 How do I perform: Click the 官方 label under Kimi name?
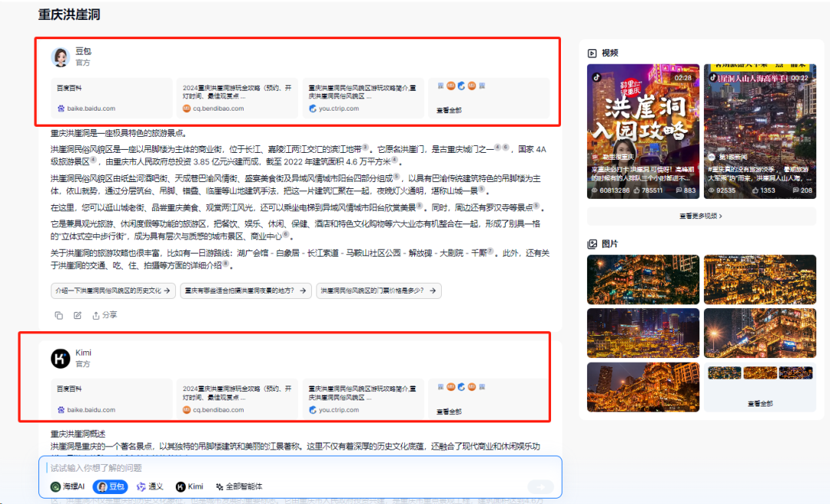pyautogui.click(x=82, y=364)
